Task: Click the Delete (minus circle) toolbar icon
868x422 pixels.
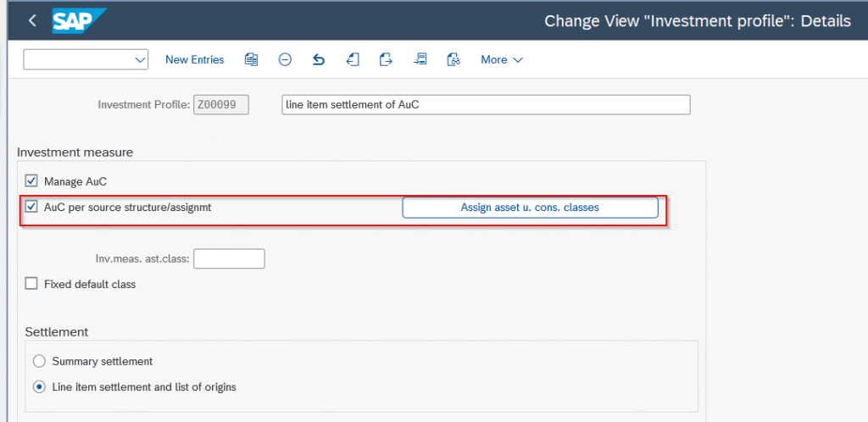Action: coord(285,59)
